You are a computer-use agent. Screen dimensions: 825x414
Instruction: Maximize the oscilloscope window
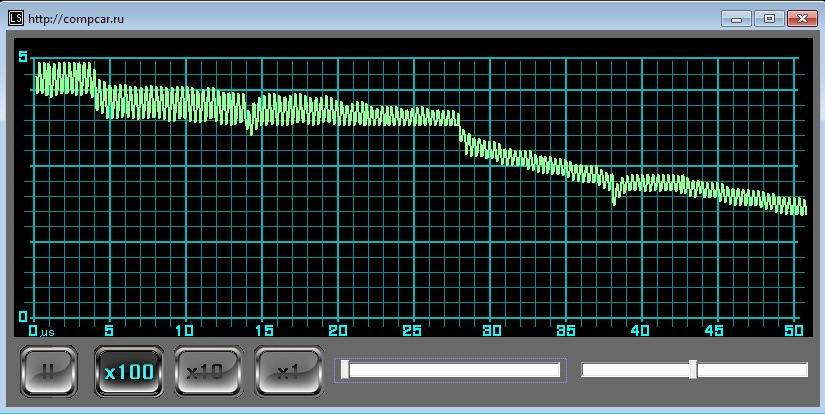click(769, 18)
